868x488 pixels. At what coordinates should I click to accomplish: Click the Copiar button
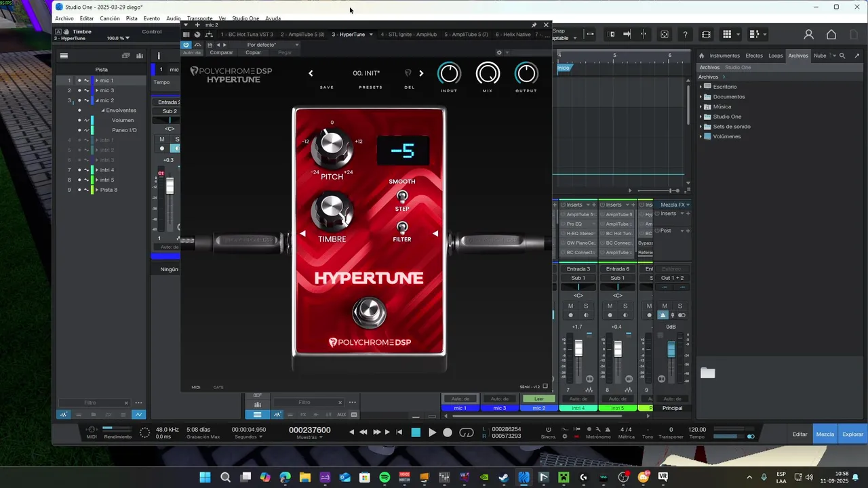(x=253, y=52)
